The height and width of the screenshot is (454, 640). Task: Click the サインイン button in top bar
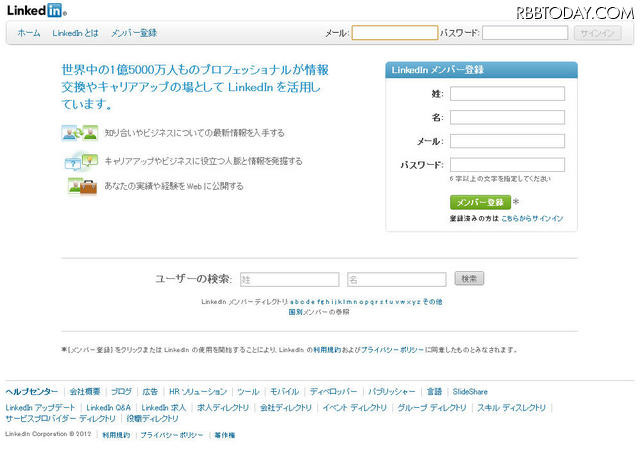coord(598,33)
